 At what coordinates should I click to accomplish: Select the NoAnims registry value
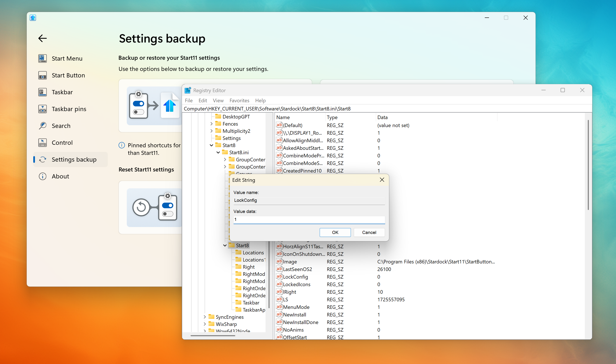[x=293, y=330]
